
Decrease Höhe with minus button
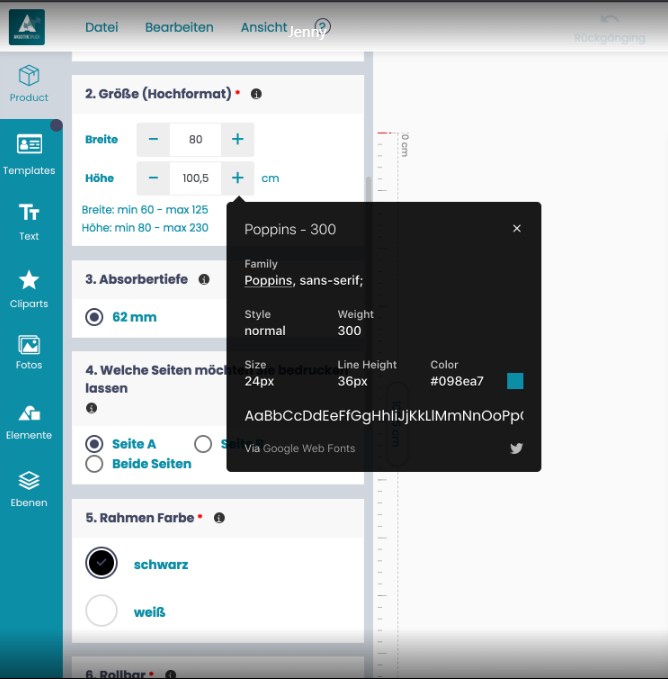tap(153, 178)
